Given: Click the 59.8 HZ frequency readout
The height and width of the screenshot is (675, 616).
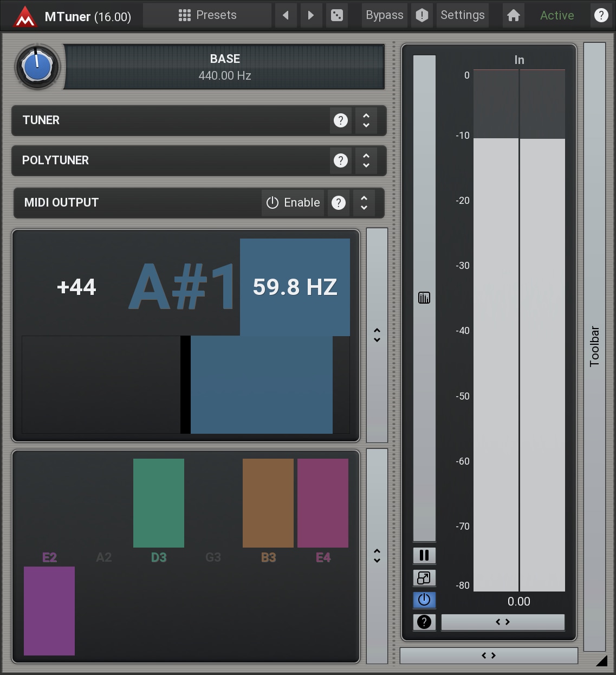Looking at the screenshot, I should point(295,287).
